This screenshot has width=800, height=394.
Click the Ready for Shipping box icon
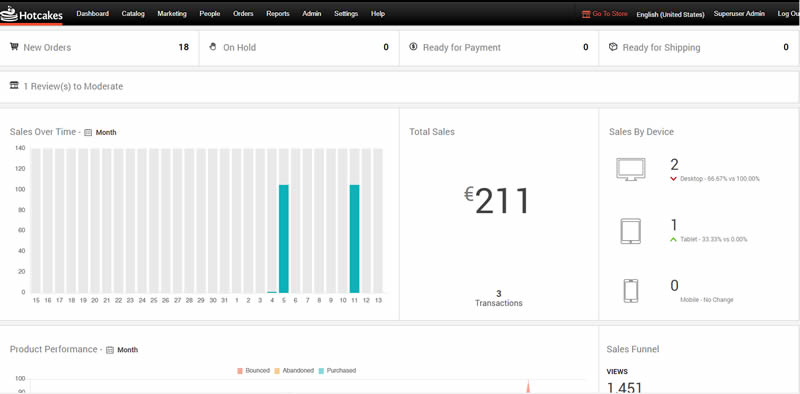[613, 47]
